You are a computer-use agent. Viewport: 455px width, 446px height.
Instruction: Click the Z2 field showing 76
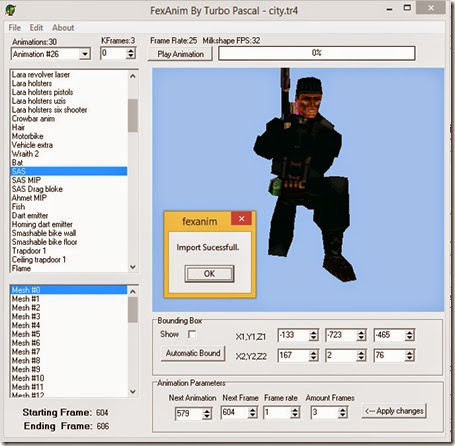(389, 356)
